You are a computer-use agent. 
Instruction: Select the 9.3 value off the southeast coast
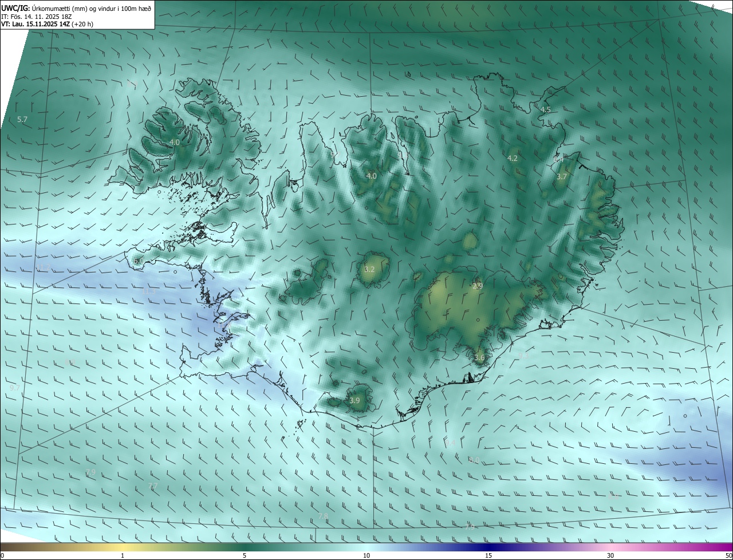click(x=523, y=356)
